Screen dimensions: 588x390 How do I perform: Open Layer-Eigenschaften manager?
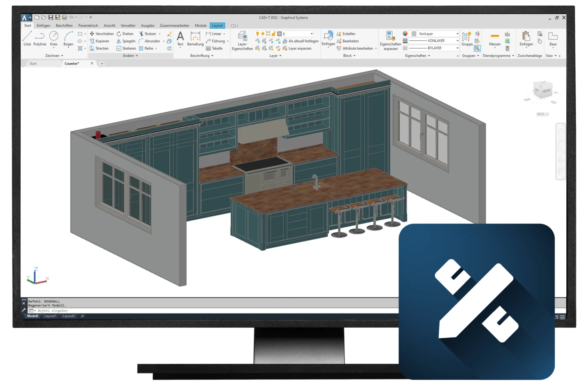pyautogui.click(x=242, y=40)
